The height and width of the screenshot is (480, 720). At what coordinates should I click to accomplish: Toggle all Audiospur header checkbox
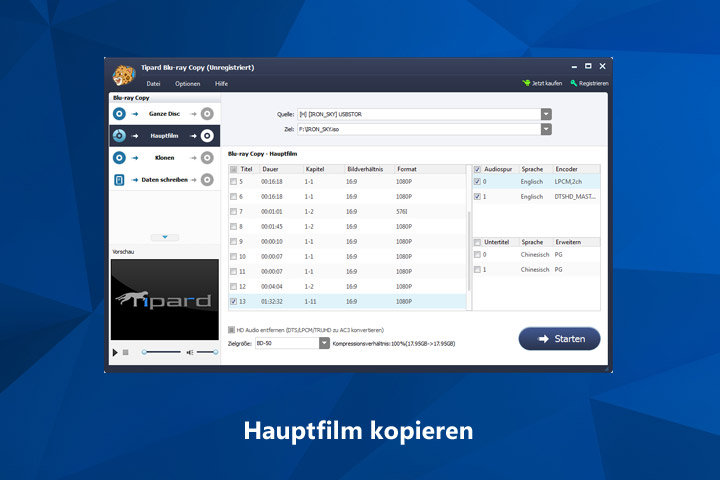tap(477, 169)
